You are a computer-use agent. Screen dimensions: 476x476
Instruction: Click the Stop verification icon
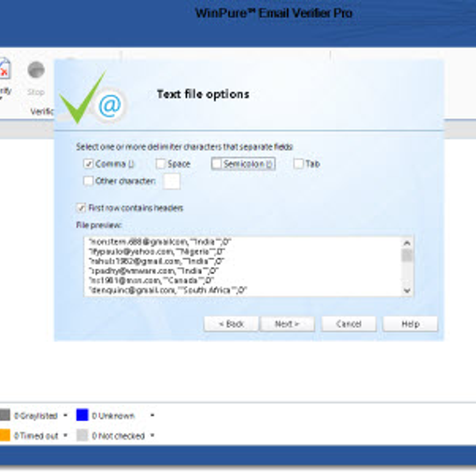coord(36,70)
